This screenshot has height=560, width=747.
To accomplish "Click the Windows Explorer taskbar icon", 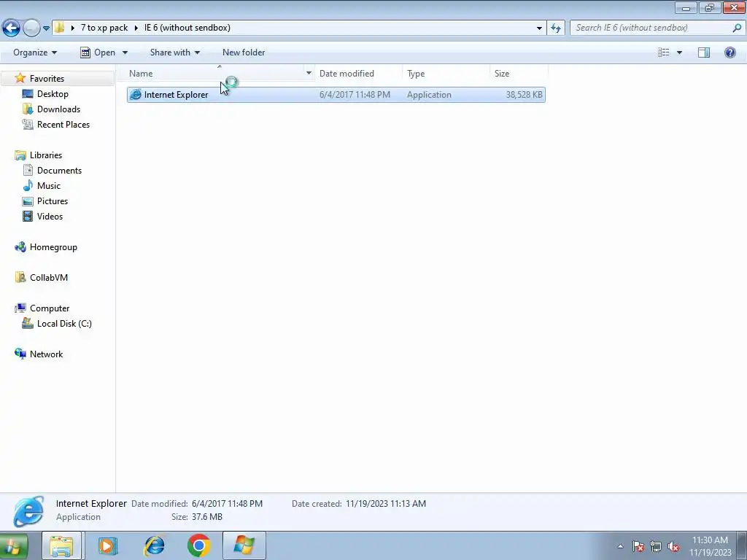I will [62, 545].
